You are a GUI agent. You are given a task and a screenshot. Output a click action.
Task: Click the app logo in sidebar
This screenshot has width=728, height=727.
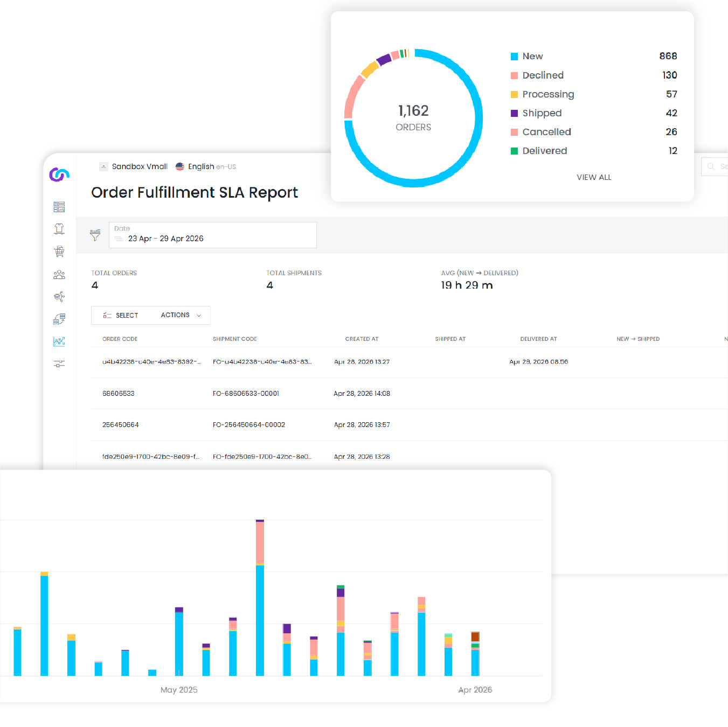59,174
